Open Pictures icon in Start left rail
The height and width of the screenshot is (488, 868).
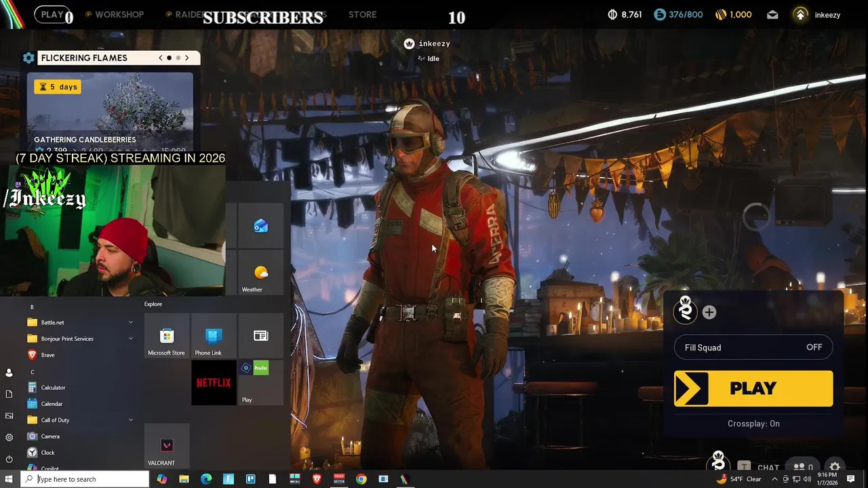pyautogui.click(x=9, y=415)
